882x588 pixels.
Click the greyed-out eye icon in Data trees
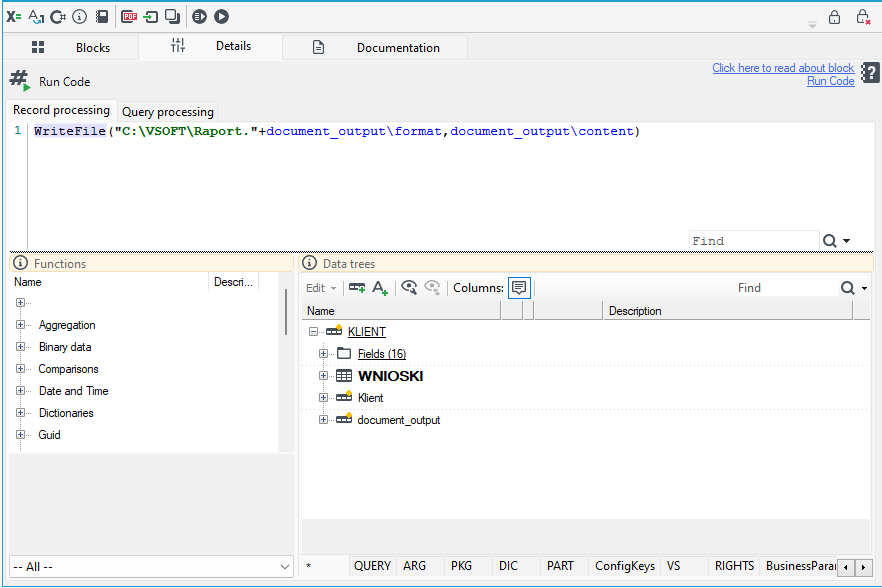point(432,288)
